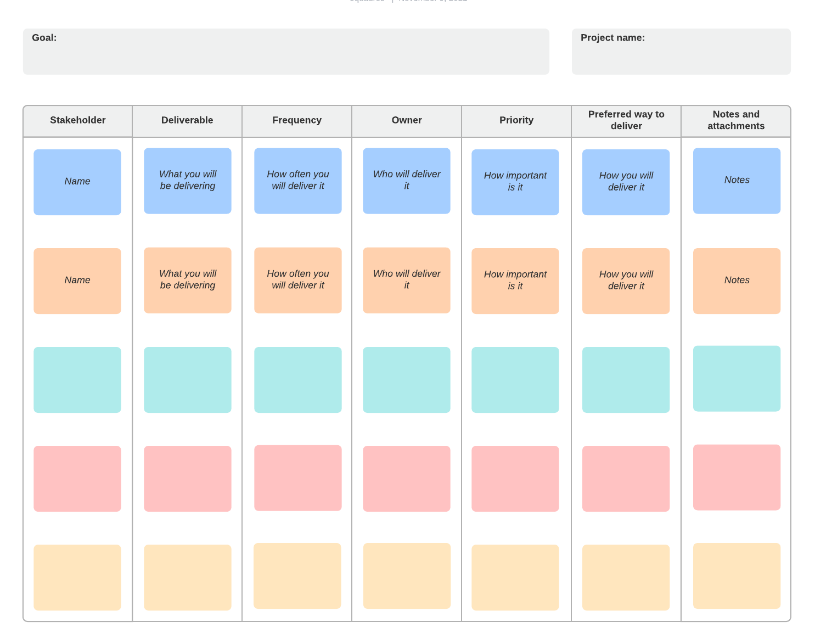Select the Preferred way to deliver header

click(626, 120)
